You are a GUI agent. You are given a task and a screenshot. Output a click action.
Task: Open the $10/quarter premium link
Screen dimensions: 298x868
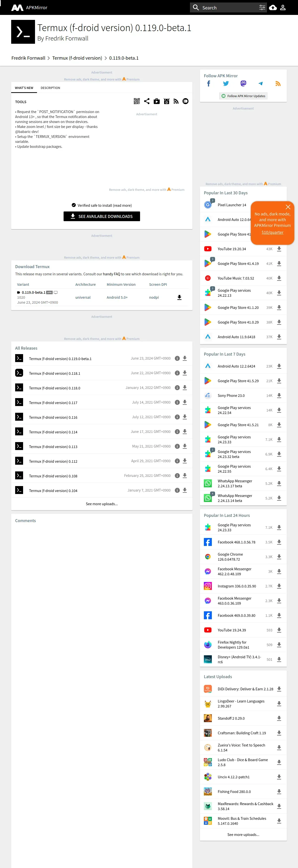click(272, 232)
